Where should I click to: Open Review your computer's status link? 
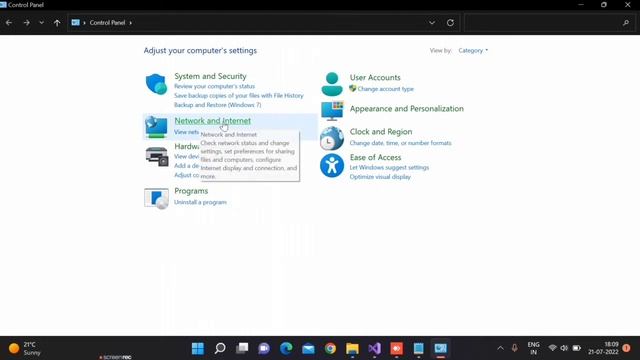click(214, 87)
